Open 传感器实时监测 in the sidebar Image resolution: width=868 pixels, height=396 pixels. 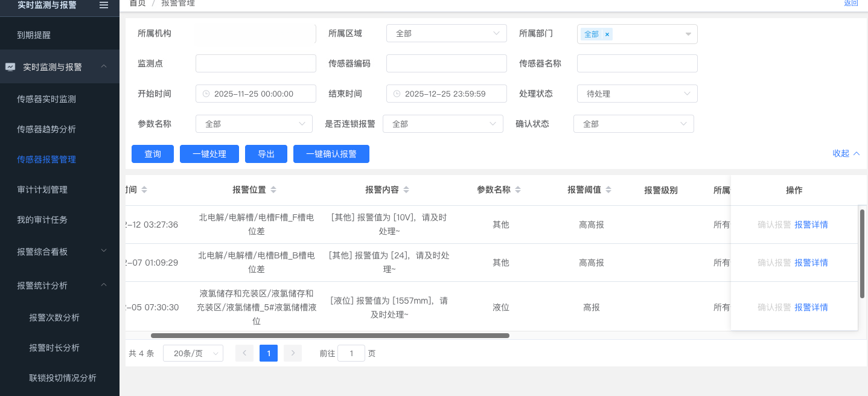pos(46,99)
